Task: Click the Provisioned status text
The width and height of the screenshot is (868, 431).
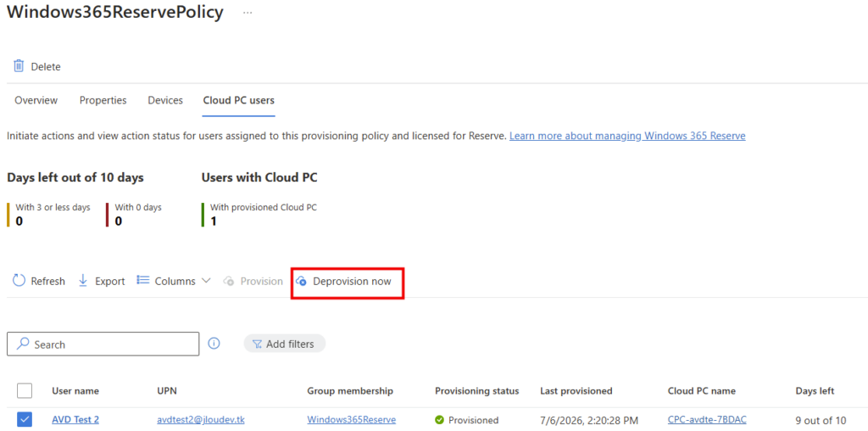Action: [x=473, y=420]
